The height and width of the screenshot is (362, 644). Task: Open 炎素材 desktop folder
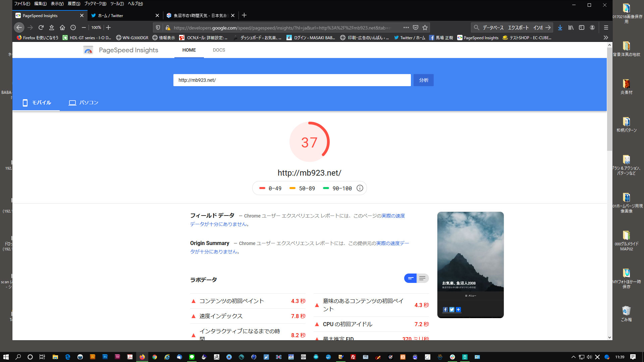click(626, 86)
